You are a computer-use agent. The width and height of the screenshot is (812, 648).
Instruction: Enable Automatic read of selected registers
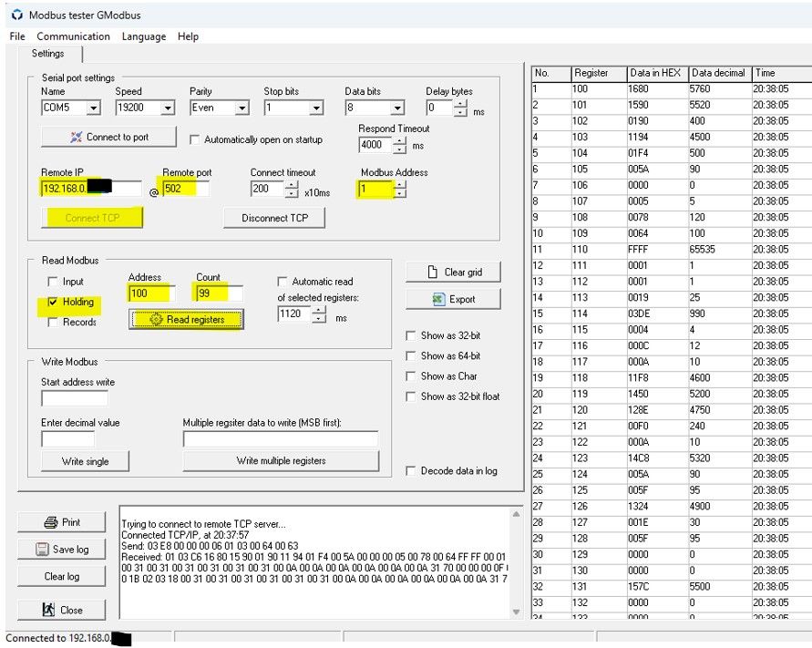click(283, 282)
